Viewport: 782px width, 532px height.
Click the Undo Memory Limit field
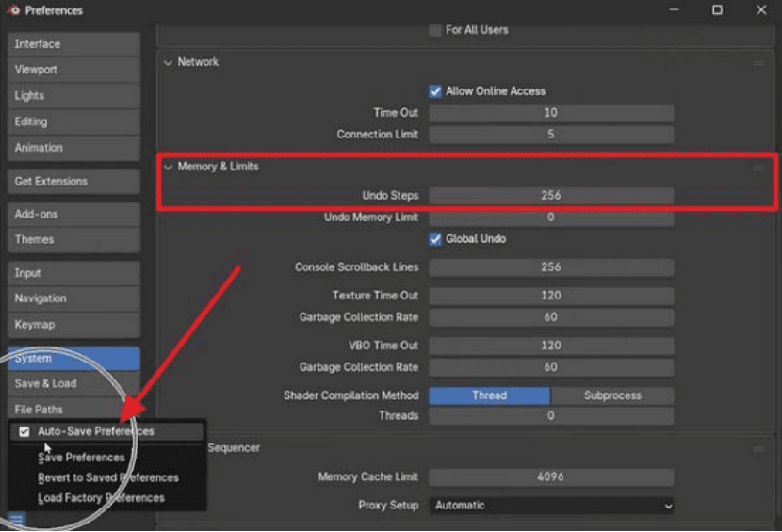coord(551,218)
